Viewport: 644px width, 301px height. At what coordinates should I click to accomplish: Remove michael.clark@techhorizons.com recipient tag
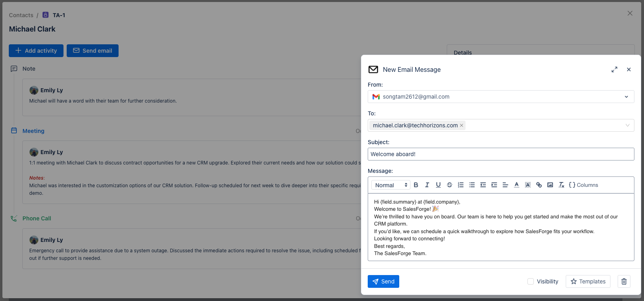pos(462,125)
